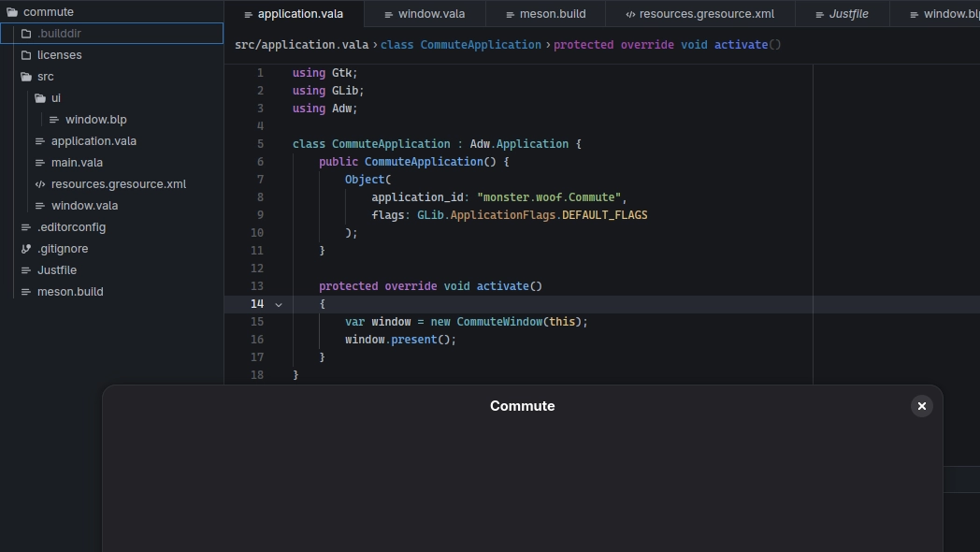Click the file icon on window.vala tab
This screenshot has width=980, height=552.
[388, 14]
